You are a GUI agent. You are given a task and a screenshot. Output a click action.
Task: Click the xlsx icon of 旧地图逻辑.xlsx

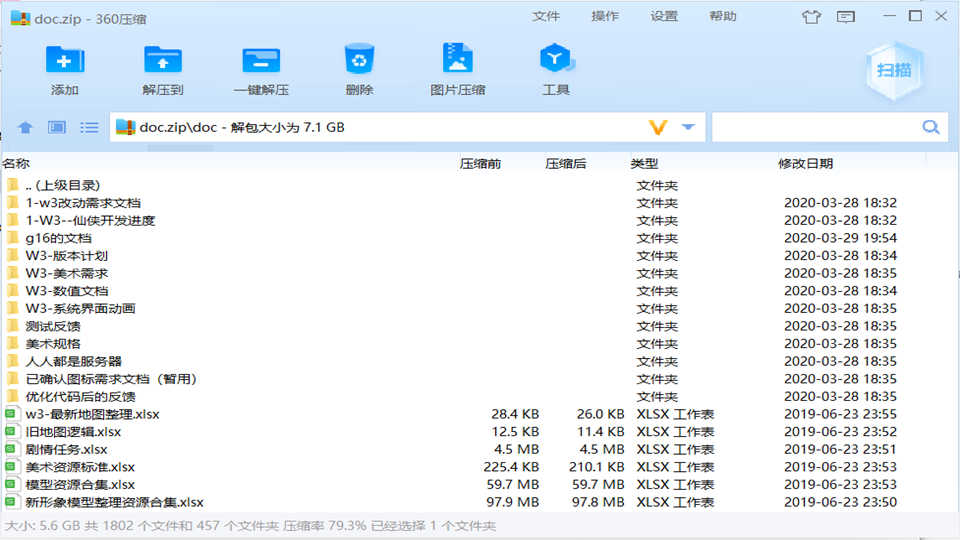coord(11,431)
